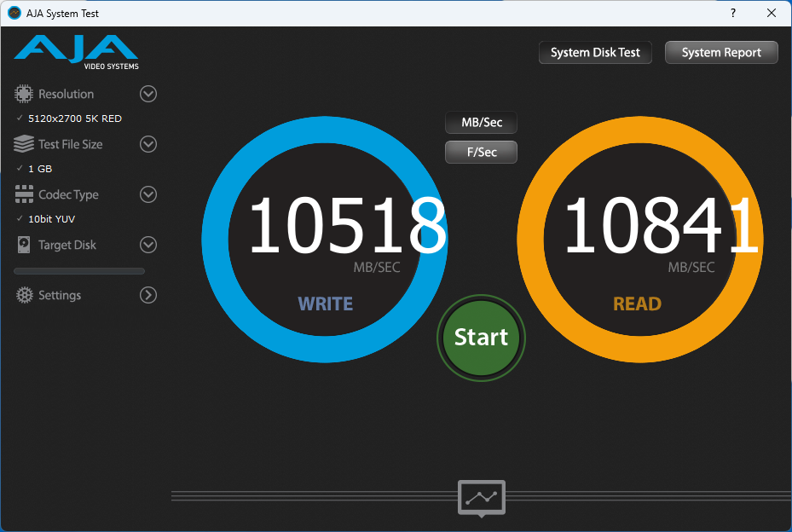The height and width of the screenshot is (532, 792).
Task: Click the Settings gear icon
Action: coord(24,295)
